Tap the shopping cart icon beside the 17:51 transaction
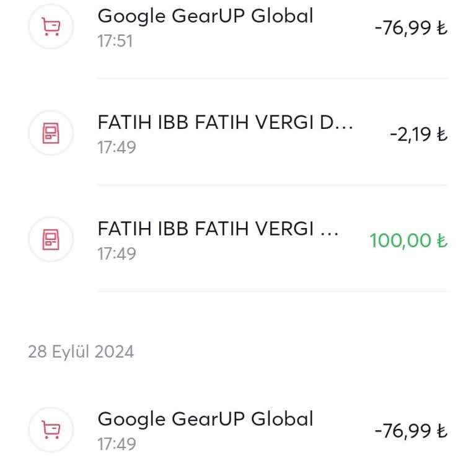476x476 pixels. [x=51, y=27]
